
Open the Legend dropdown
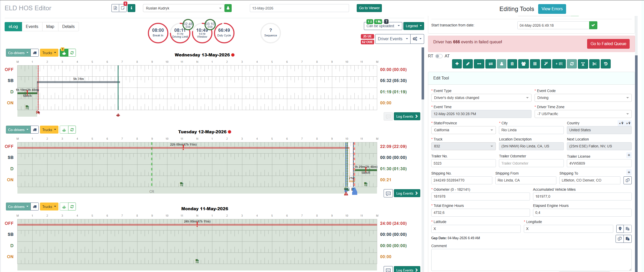pos(414,26)
